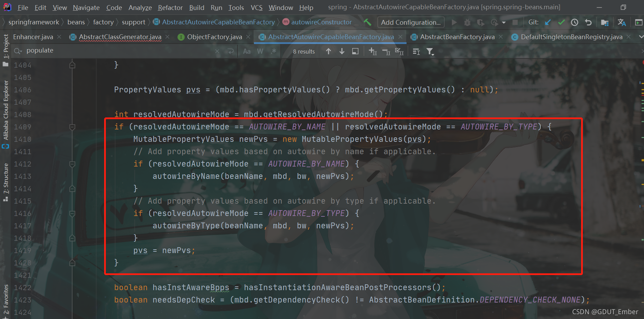Open the Project tool window

[x=5, y=50]
